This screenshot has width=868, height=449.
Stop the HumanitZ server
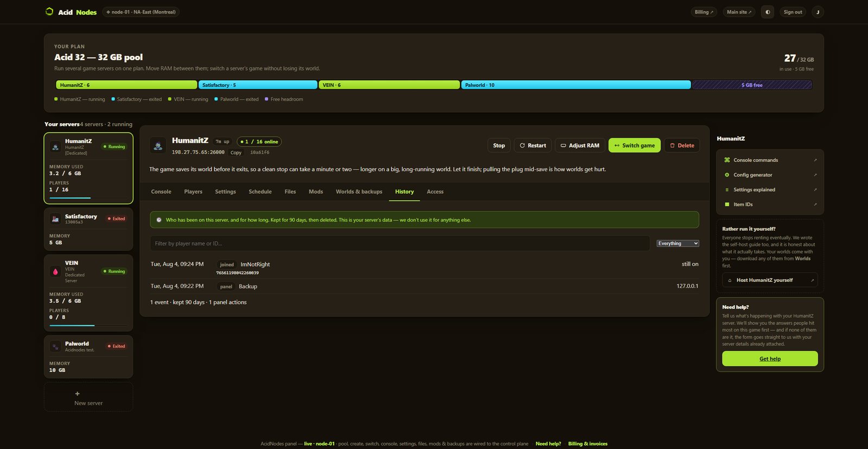coord(499,146)
